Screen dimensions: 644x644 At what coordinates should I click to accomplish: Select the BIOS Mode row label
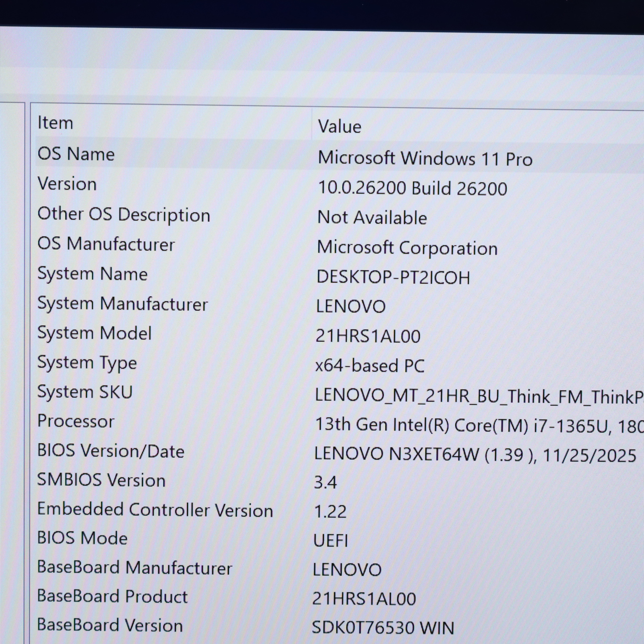[82, 538]
